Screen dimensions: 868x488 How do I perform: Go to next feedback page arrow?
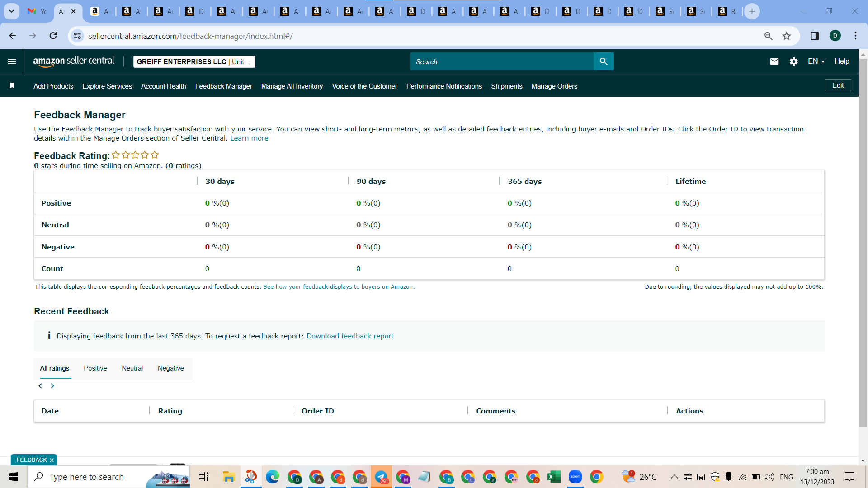[x=52, y=385]
